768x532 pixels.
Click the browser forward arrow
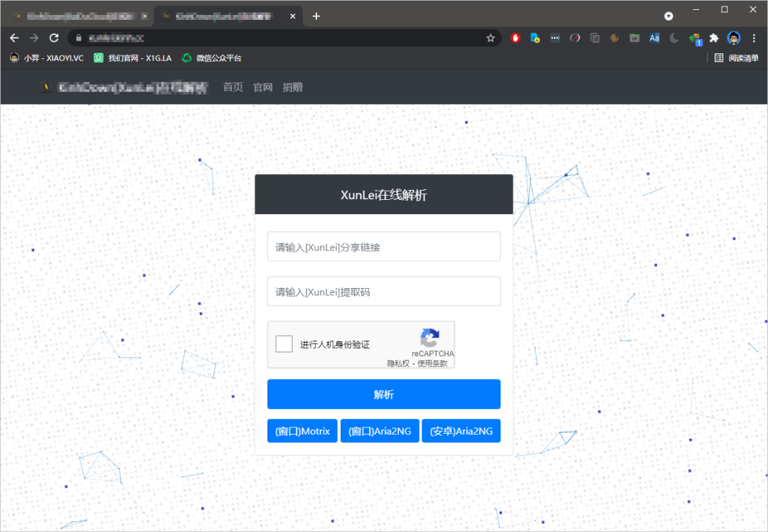[x=34, y=38]
